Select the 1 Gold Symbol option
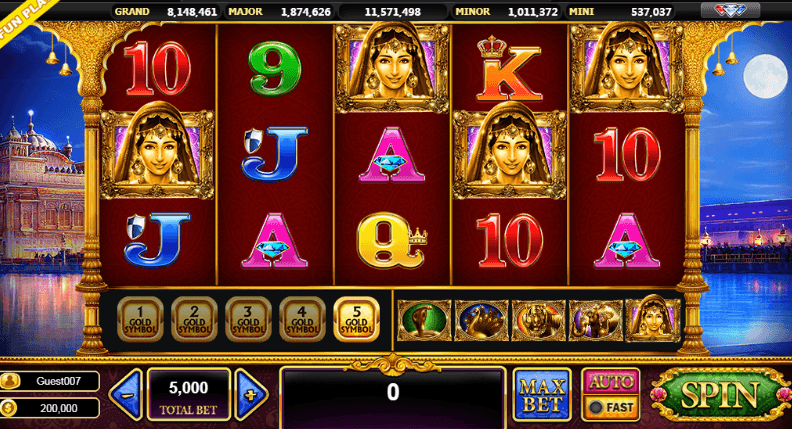 click(140, 319)
